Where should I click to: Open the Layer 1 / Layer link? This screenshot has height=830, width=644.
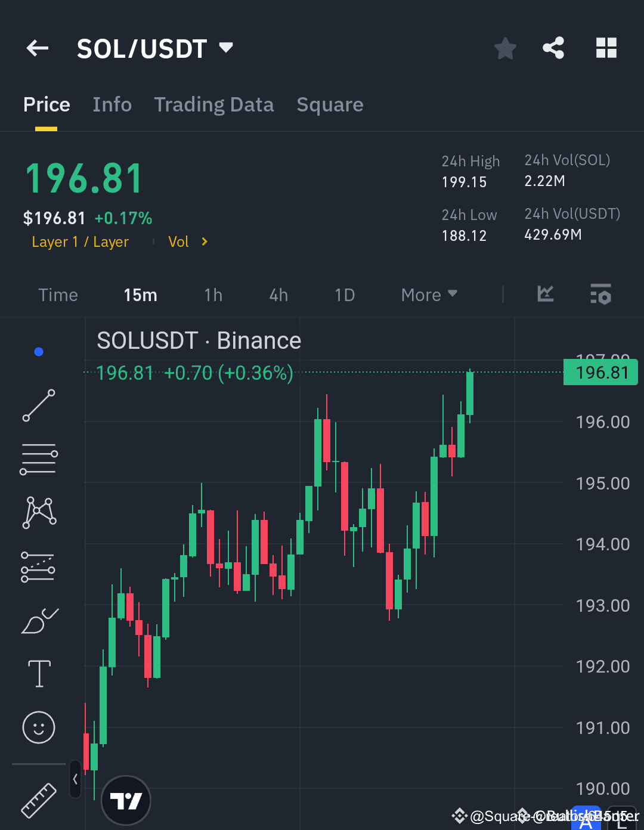pyautogui.click(x=80, y=241)
